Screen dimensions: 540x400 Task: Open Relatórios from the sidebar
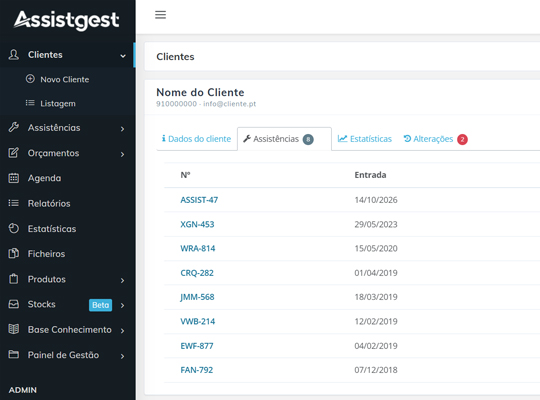click(49, 203)
